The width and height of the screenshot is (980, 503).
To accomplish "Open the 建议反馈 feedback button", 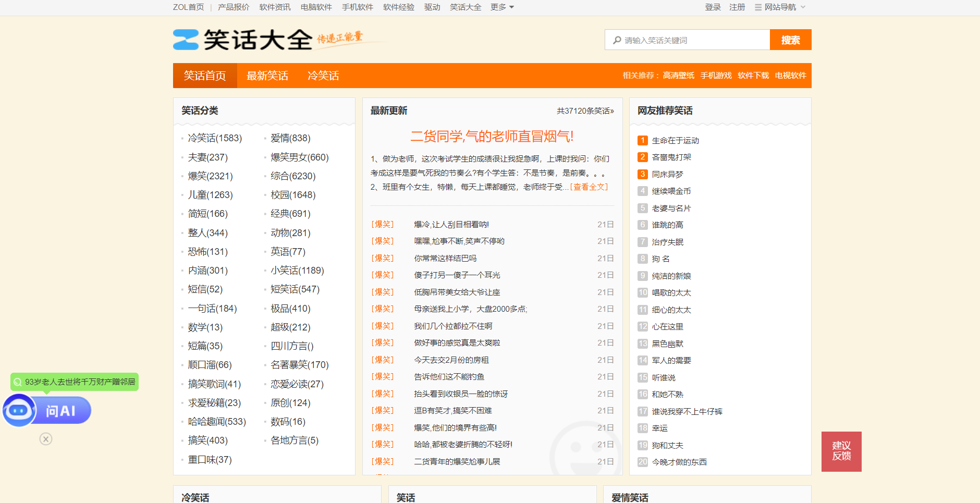I will pos(841,451).
